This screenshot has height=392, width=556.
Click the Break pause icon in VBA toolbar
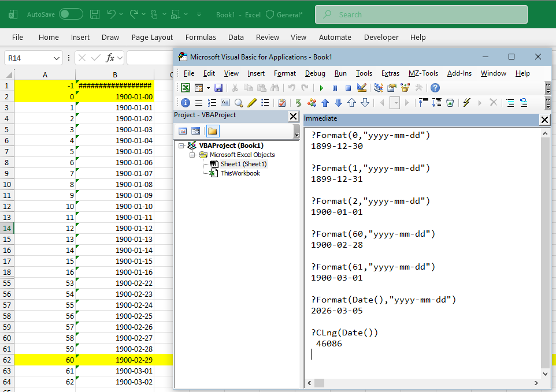(335, 88)
